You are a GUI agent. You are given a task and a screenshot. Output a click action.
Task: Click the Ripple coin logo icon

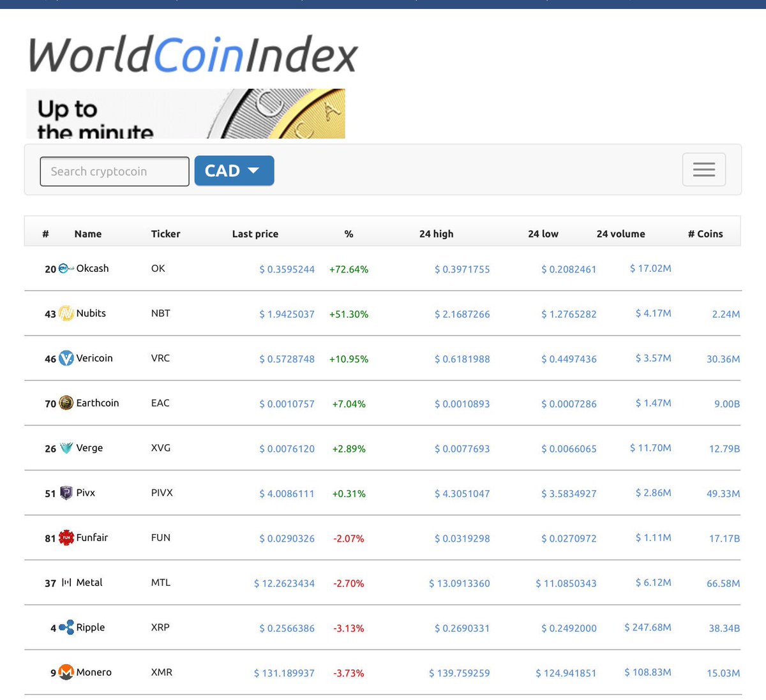[66, 628]
